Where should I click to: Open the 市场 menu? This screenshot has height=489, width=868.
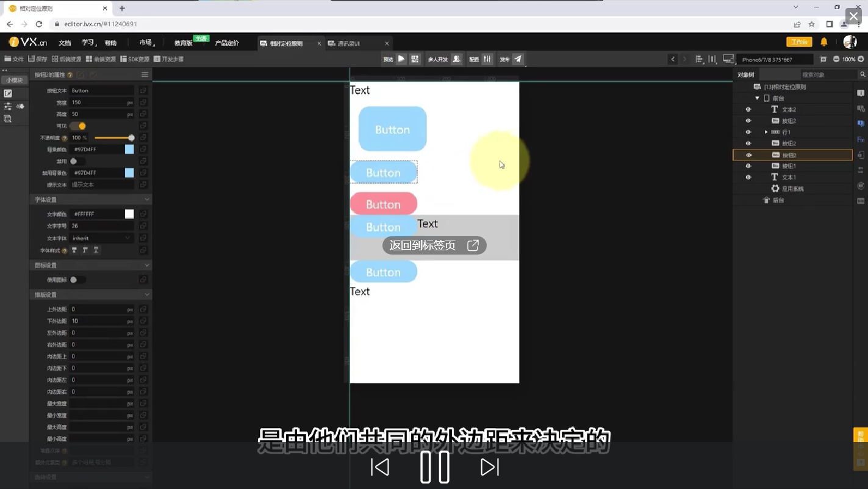click(x=146, y=43)
